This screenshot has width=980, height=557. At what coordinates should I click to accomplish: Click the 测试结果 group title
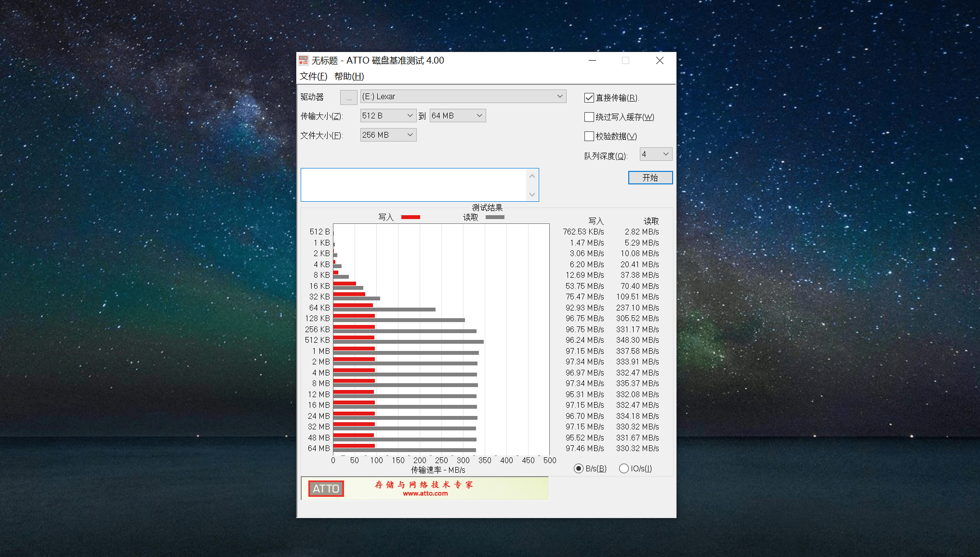click(x=487, y=207)
